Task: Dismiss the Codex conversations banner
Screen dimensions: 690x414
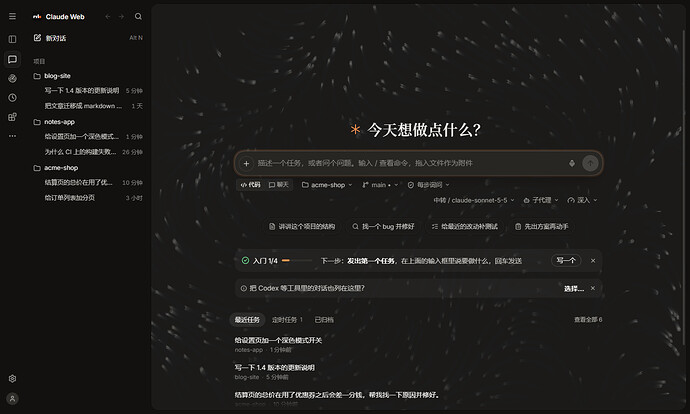Action: (x=593, y=288)
